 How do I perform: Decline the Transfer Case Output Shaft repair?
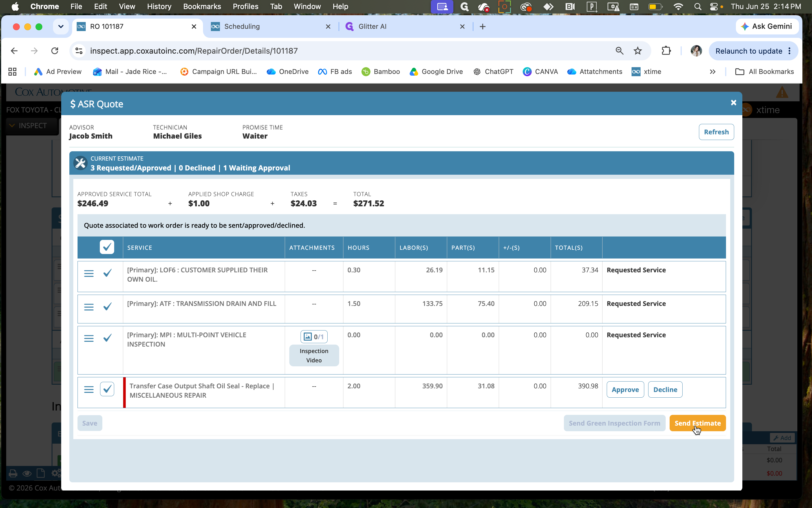coord(665,389)
